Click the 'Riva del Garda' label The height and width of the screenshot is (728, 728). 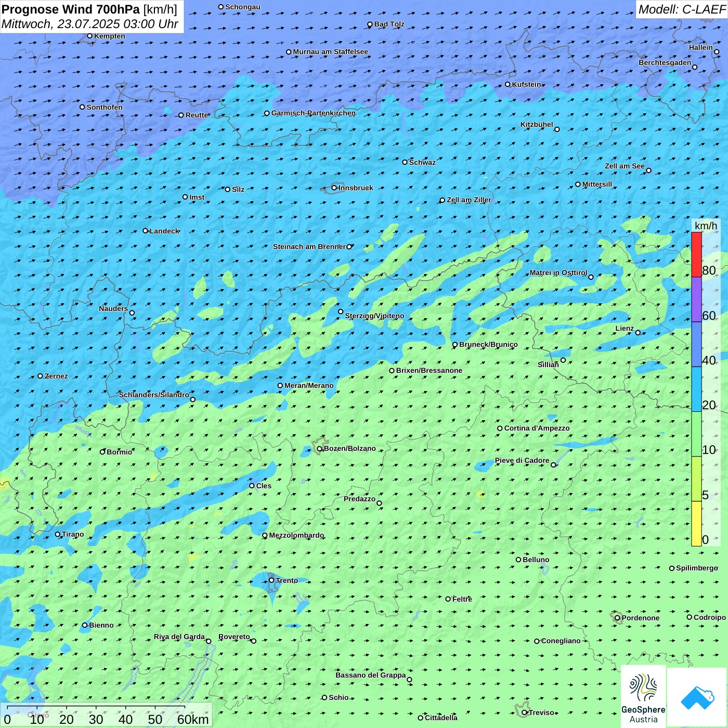coord(179,636)
